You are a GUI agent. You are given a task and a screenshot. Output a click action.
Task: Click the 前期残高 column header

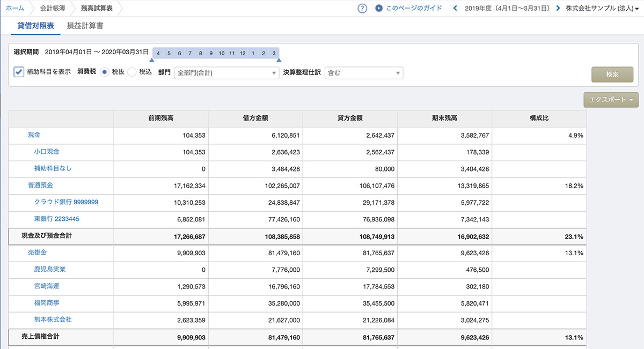tap(161, 118)
